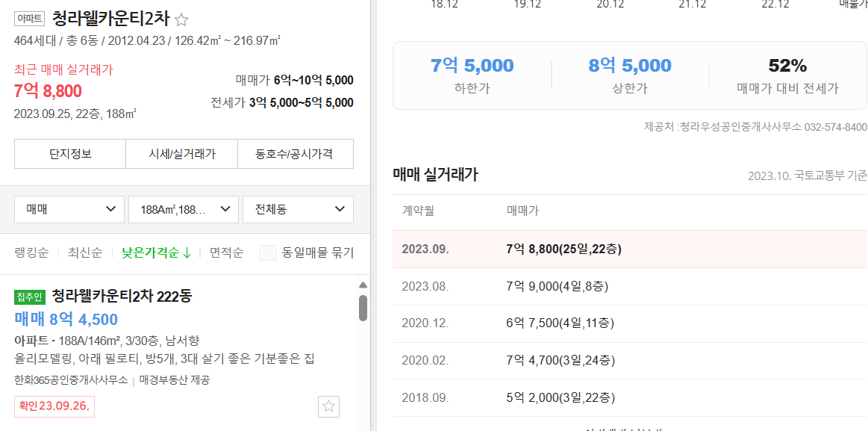Open the 동호수/공시가격 tab

[295, 153]
